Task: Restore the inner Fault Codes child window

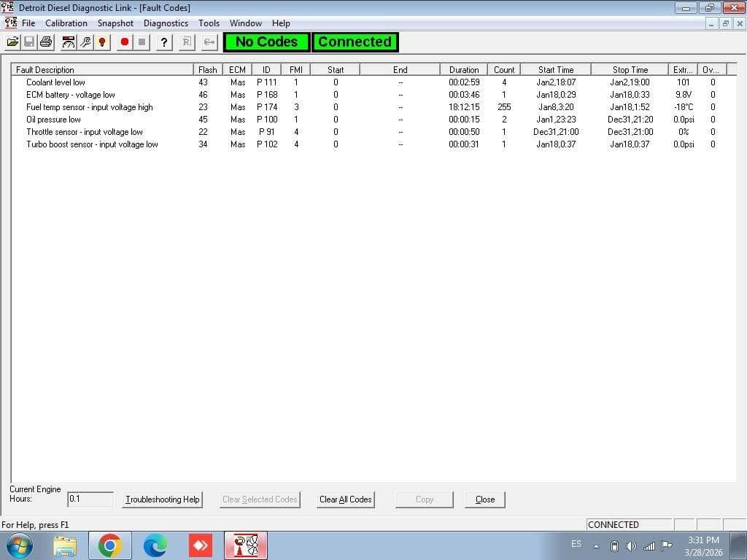Action: coord(726,23)
